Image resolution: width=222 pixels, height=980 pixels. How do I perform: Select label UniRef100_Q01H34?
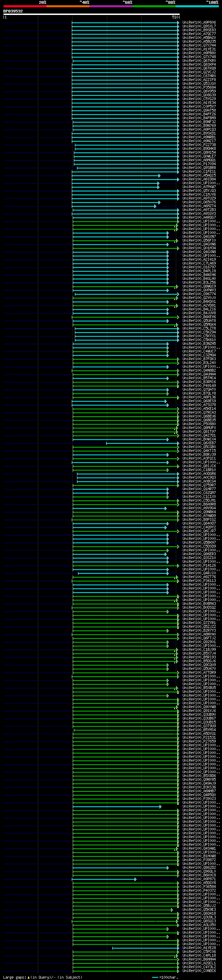tap(199, 248)
